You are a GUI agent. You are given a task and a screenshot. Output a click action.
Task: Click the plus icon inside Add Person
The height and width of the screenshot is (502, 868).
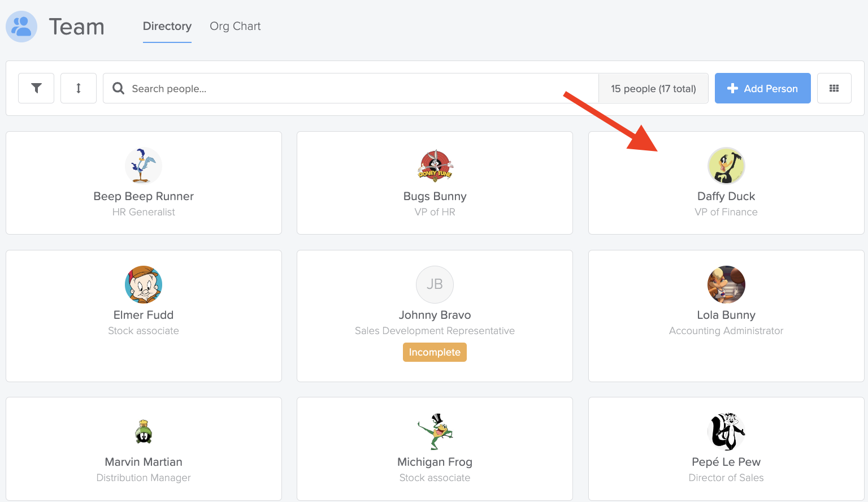[x=733, y=88]
